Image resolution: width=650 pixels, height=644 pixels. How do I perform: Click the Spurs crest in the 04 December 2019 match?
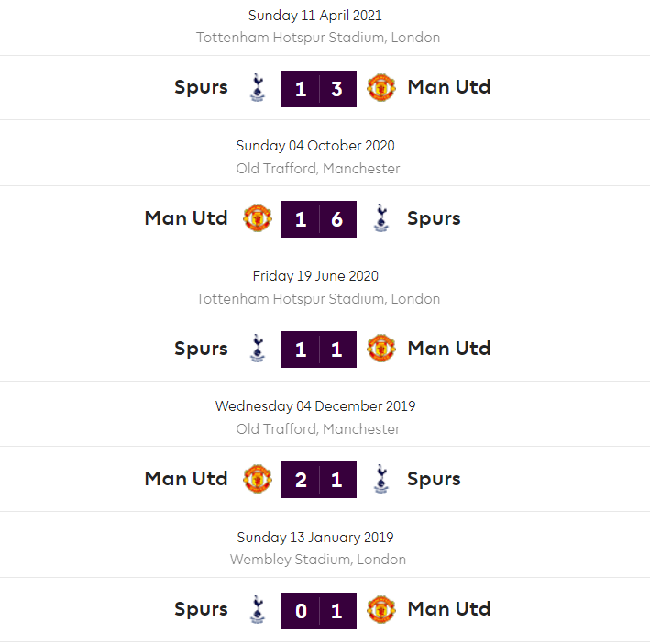(x=380, y=479)
